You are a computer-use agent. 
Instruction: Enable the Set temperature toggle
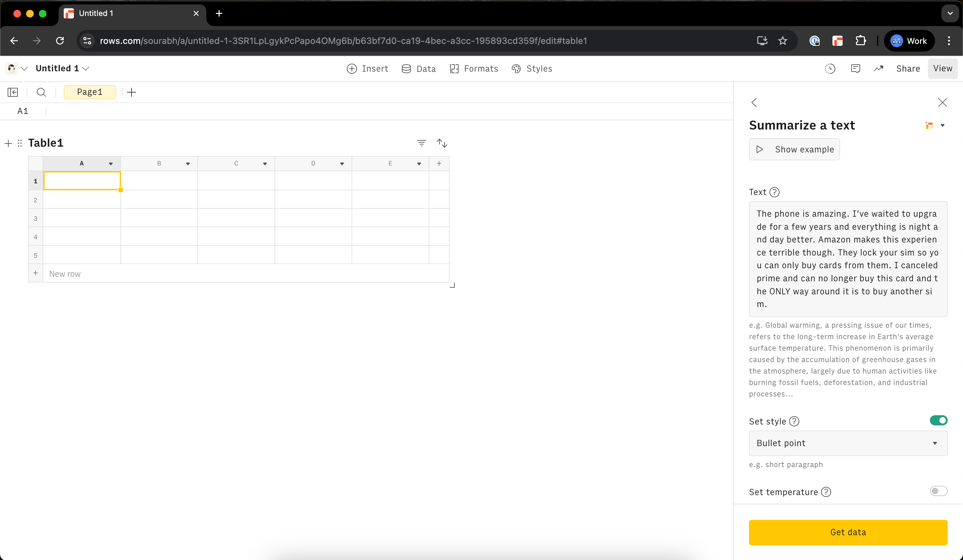pos(938,491)
